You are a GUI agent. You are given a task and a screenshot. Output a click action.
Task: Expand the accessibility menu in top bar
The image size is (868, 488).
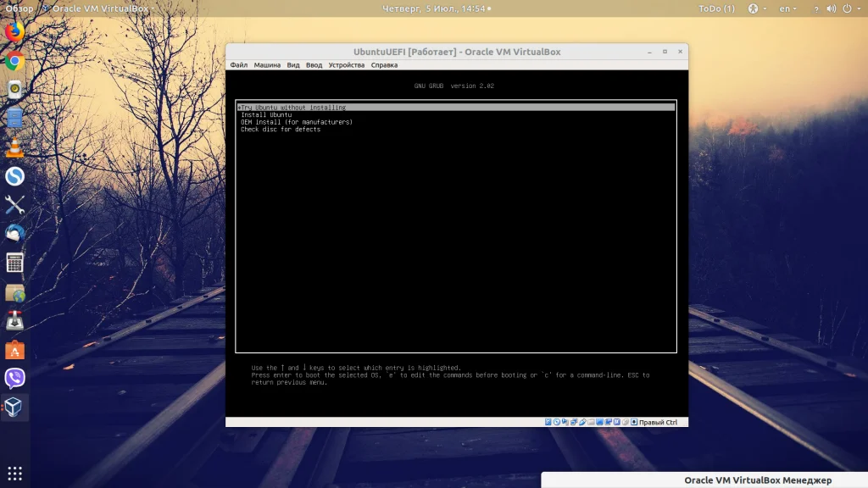pos(757,8)
